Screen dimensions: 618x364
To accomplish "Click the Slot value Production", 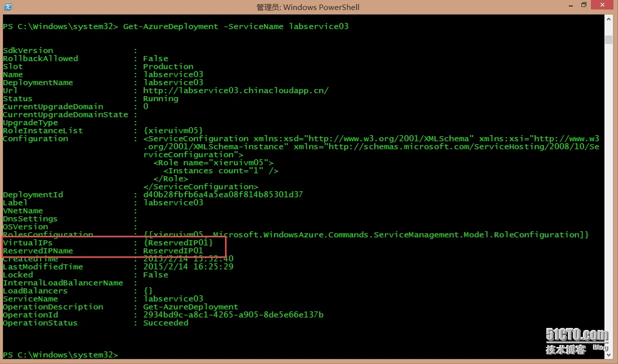I will (168, 67).
